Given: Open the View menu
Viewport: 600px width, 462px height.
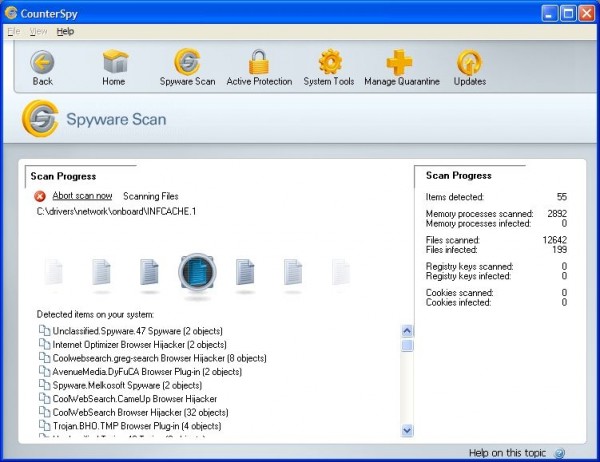Looking at the screenshot, I should (38, 31).
